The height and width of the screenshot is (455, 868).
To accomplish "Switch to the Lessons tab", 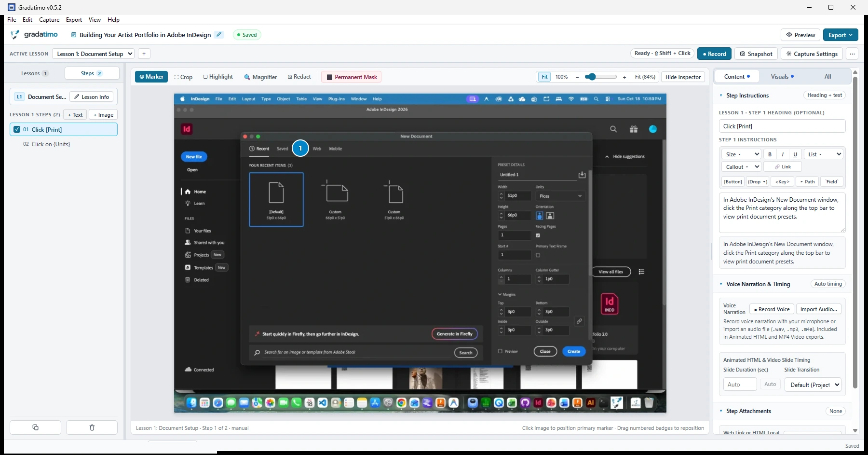I will pyautogui.click(x=34, y=73).
